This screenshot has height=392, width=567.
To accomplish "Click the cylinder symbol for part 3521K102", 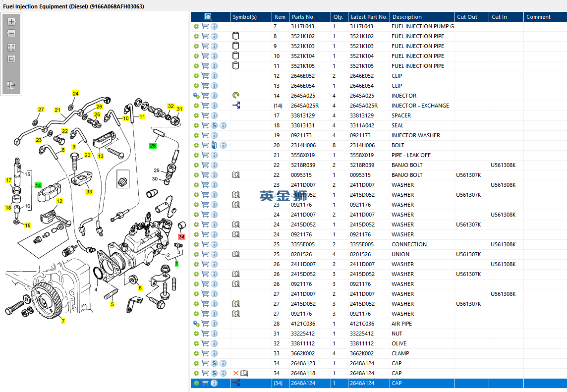I will coord(236,36).
